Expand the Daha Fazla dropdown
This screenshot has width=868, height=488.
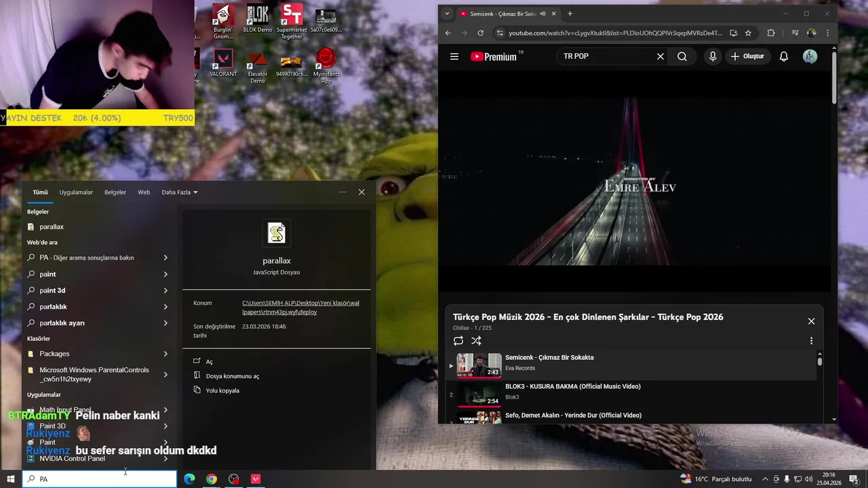click(180, 192)
